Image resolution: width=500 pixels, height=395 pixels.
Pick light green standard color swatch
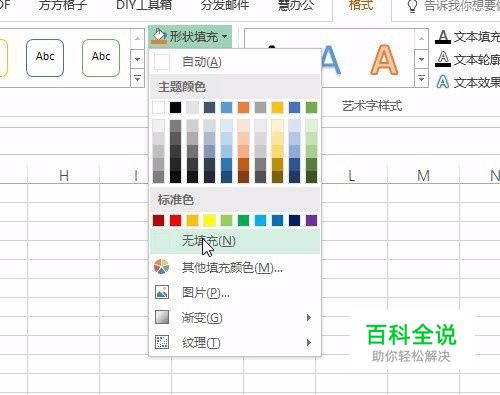[226, 220]
